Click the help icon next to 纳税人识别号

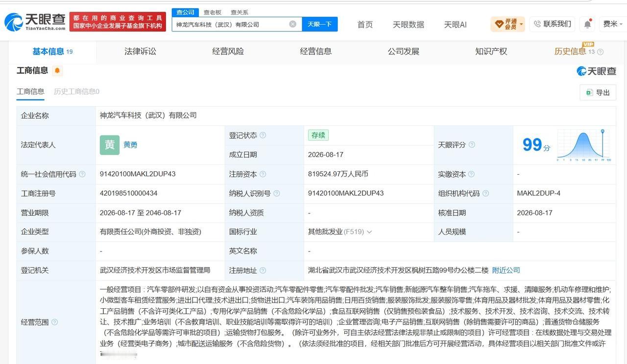[x=277, y=193]
